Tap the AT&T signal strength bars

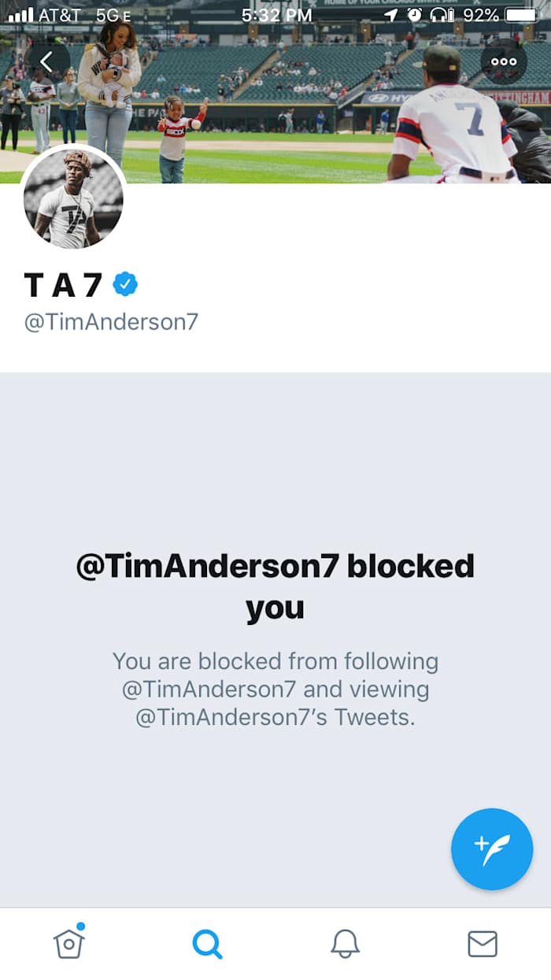coord(20,14)
